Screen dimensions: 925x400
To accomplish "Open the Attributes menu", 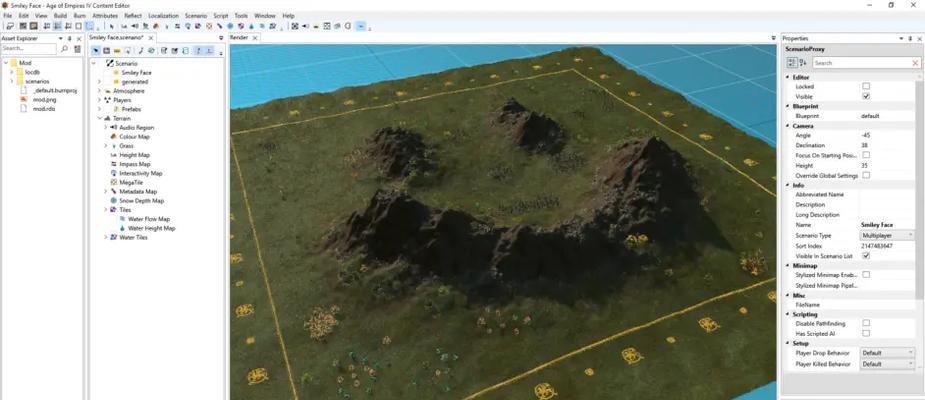I will pyautogui.click(x=105, y=16).
